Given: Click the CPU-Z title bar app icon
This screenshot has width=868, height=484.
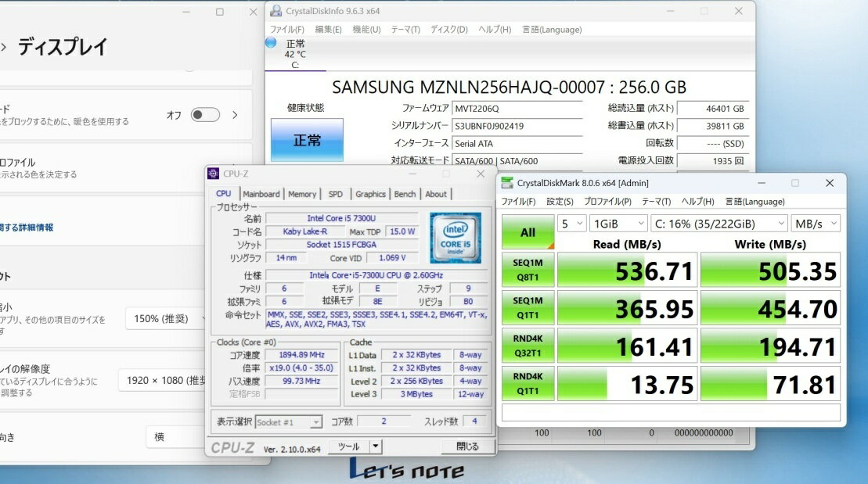Looking at the screenshot, I should [x=214, y=174].
